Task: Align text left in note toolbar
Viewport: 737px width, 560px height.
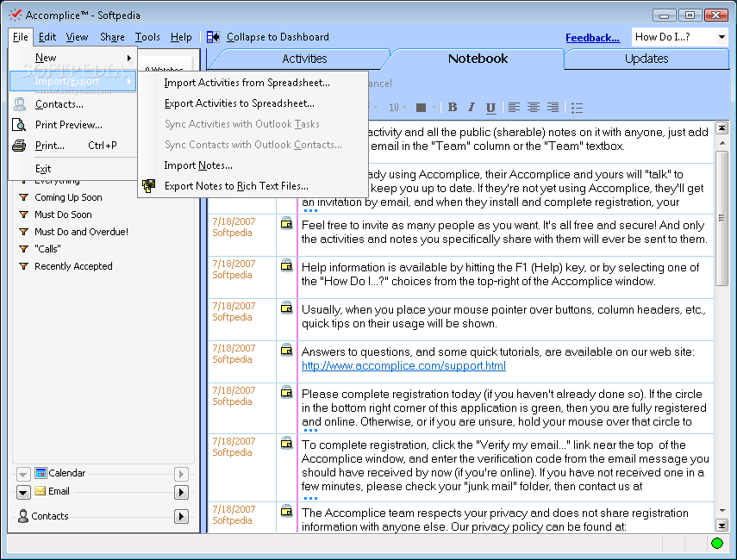Action: (514, 108)
